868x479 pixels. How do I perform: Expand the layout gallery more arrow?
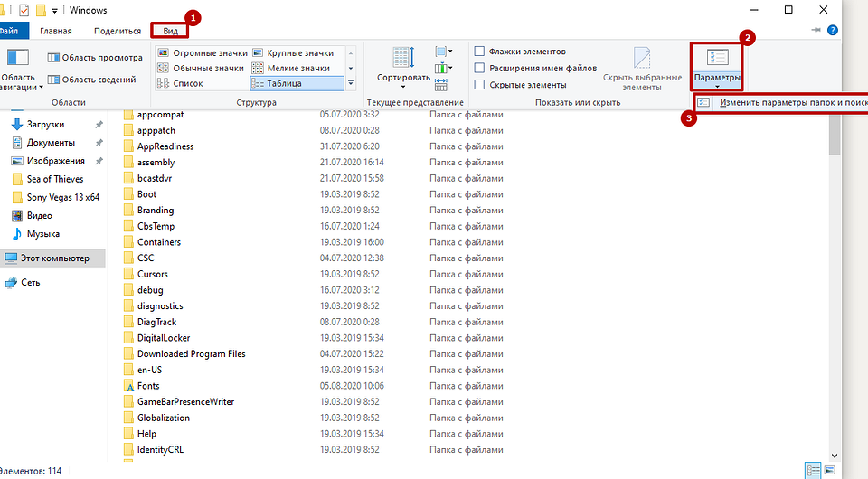(351, 83)
